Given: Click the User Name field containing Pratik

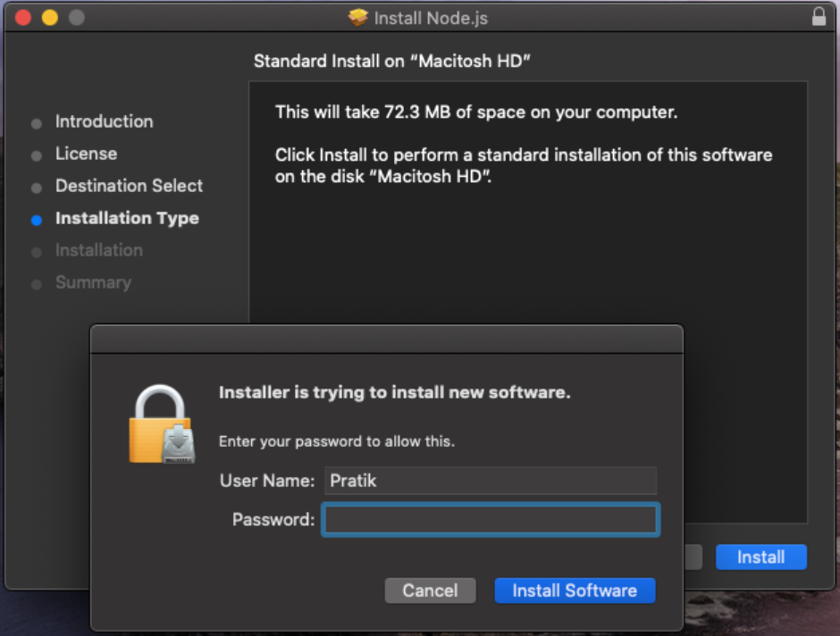Looking at the screenshot, I should tap(491, 481).
